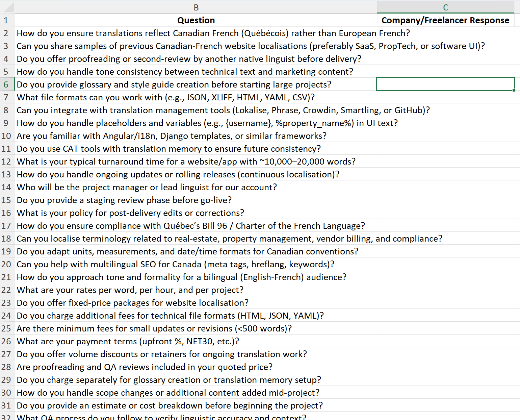Select the payment terms question cell

(x=196, y=341)
